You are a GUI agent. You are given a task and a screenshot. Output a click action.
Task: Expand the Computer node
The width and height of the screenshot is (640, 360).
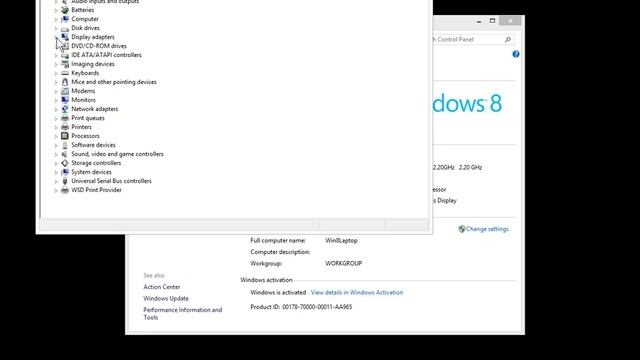point(56,19)
